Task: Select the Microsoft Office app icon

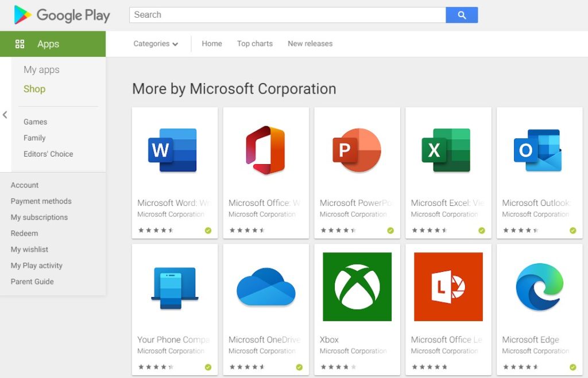Action: click(x=265, y=150)
